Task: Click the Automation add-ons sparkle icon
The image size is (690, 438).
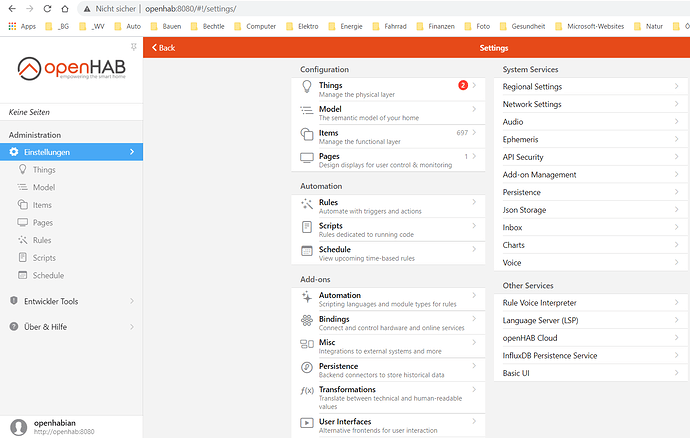Action: click(x=307, y=297)
